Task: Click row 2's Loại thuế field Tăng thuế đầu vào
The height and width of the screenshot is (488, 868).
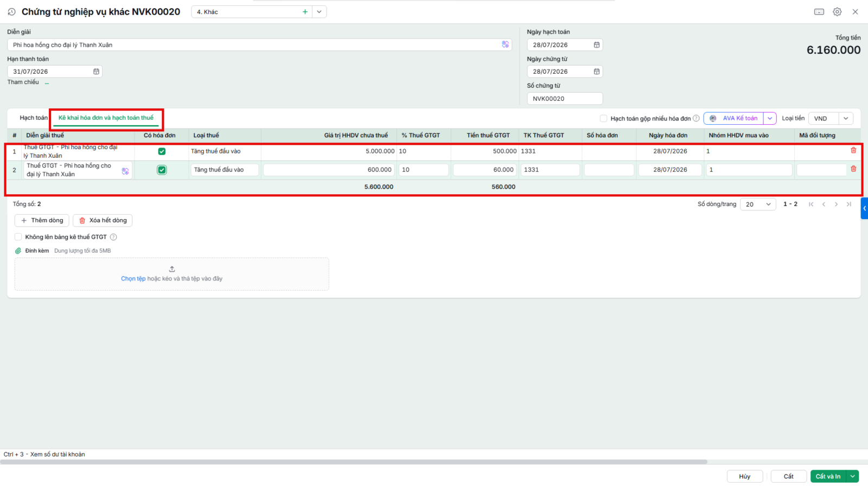Action: (224, 170)
